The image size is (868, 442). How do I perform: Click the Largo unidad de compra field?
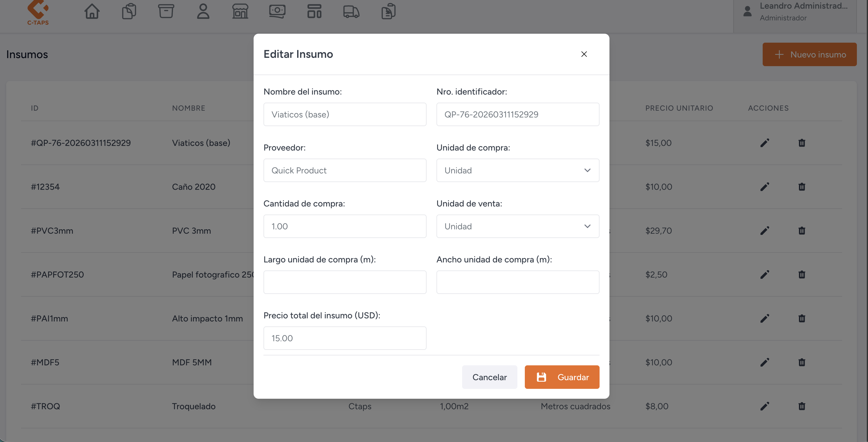(x=345, y=282)
